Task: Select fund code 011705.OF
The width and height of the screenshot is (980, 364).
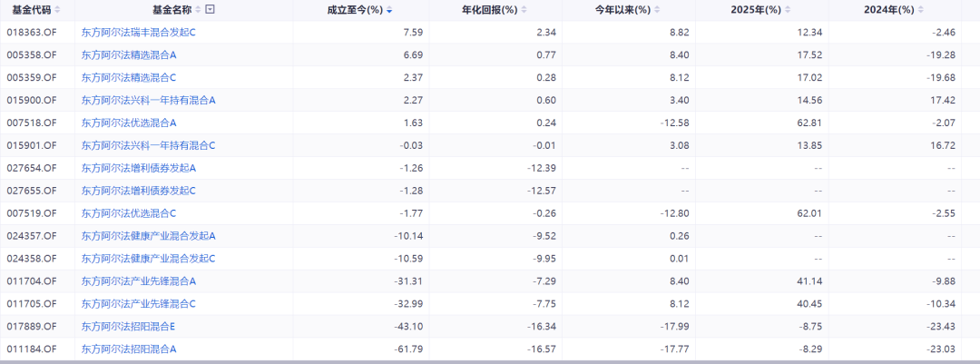Action: pyautogui.click(x=32, y=304)
